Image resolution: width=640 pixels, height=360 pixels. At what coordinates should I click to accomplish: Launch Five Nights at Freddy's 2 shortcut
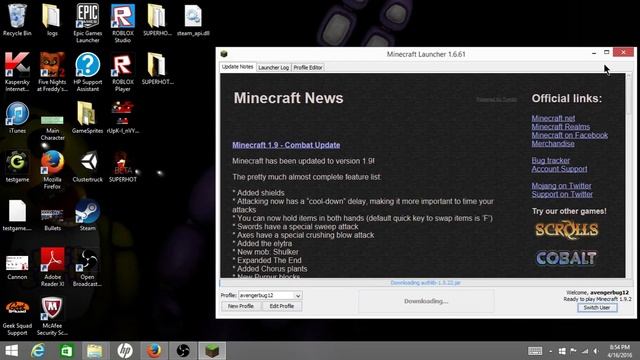click(52, 72)
